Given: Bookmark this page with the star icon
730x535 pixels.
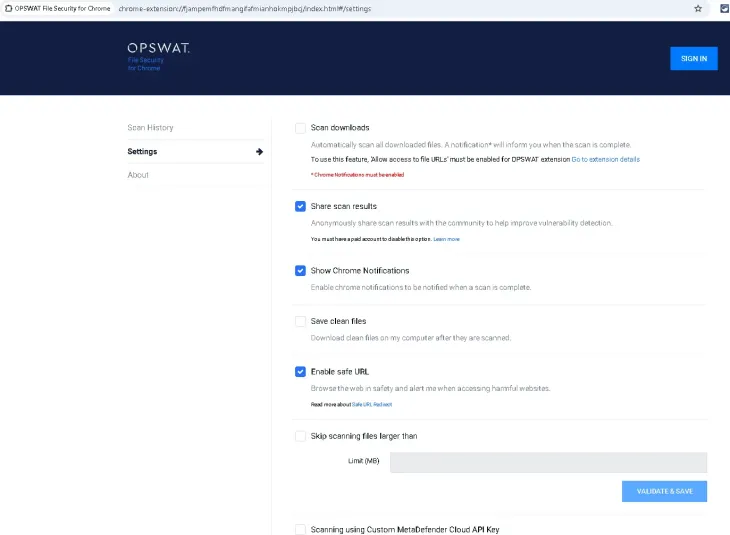Looking at the screenshot, I should click(698, 8).
